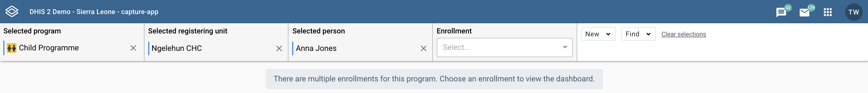Click the Enrollment section heading

pyautogui.click(x=454, y=31)
